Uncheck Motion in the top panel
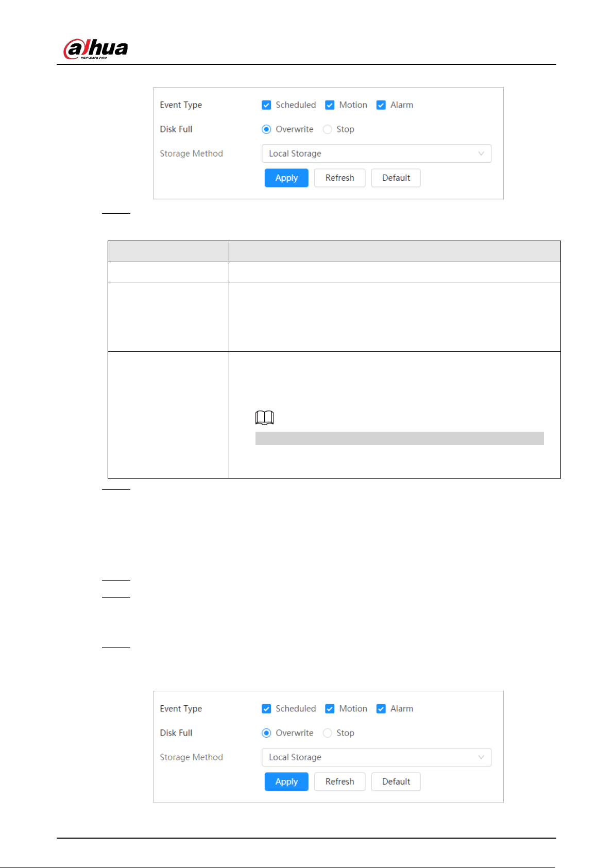 [x=330, y=105]
